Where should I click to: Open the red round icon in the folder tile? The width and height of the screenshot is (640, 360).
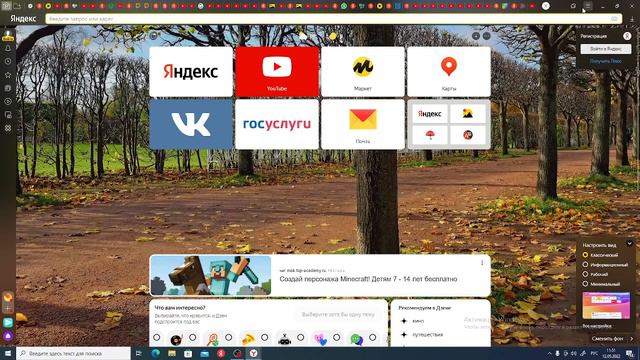(x=468, y=135)
